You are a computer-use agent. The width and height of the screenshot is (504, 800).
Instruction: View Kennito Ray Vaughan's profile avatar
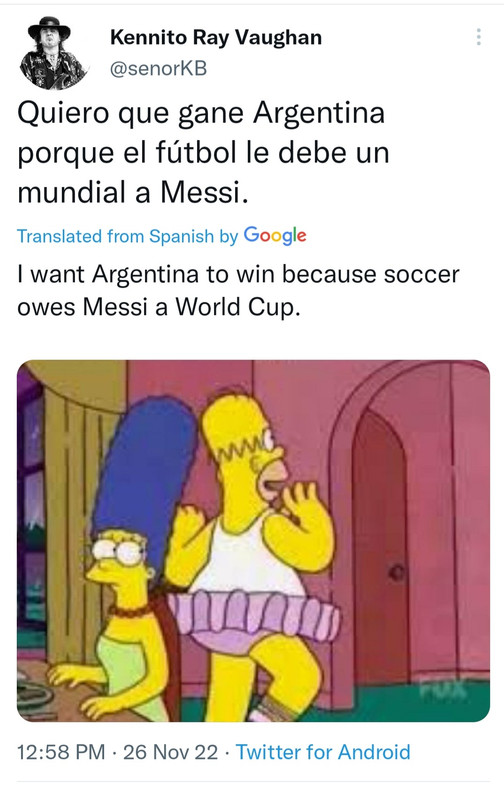click(x=53, y=53)
